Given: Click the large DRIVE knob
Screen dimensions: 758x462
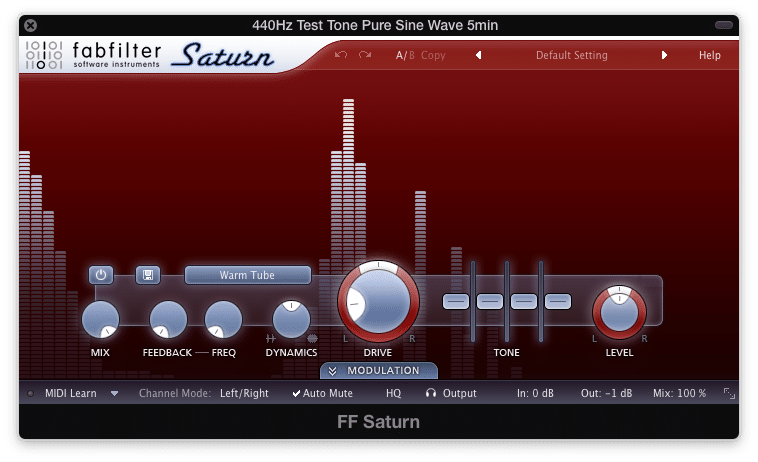Looking at the screenshot, I should click(x=378, y=302).
